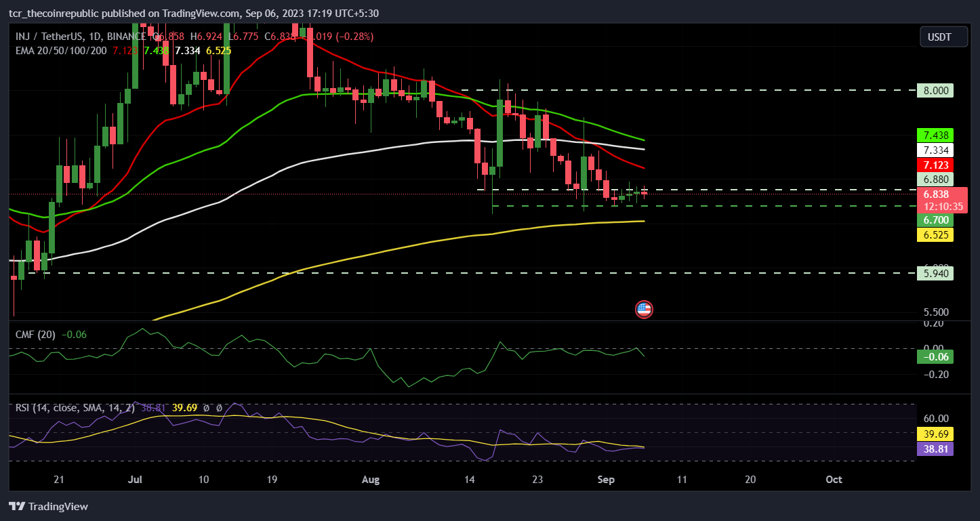Click the green 7.438 EMA price label

[935, 135]
